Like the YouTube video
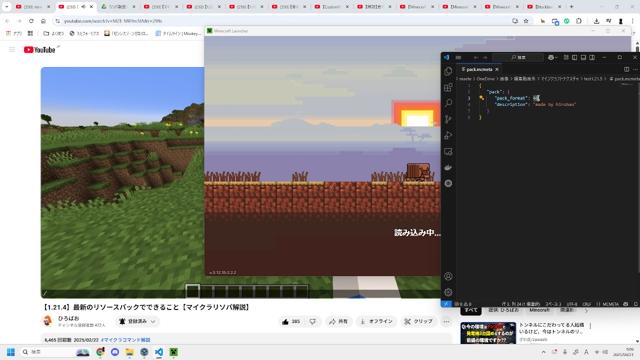The height and width of the screenshot is (360, 640). [291, 322]
